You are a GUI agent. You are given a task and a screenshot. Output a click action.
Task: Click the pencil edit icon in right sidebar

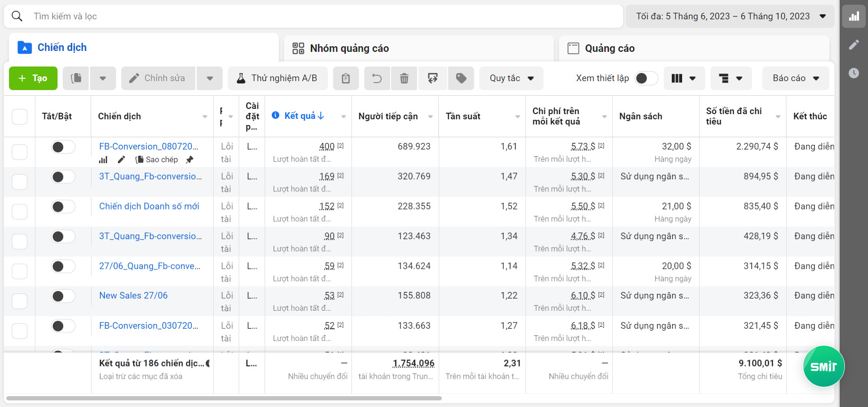[854, 45]
